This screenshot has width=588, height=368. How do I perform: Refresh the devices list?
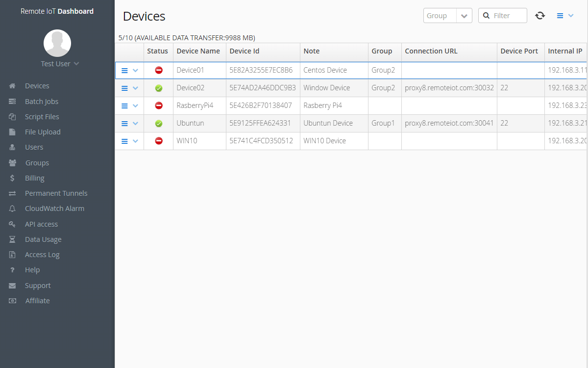(x=540, y=15)
